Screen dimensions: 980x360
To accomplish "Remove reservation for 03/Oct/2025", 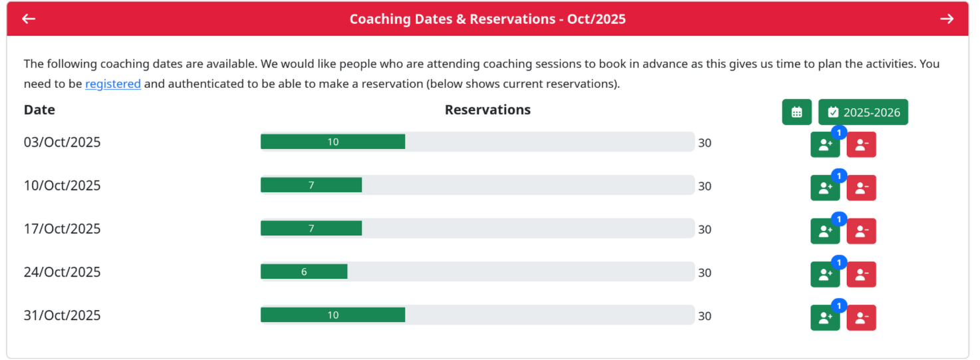I will click(861, 146).
